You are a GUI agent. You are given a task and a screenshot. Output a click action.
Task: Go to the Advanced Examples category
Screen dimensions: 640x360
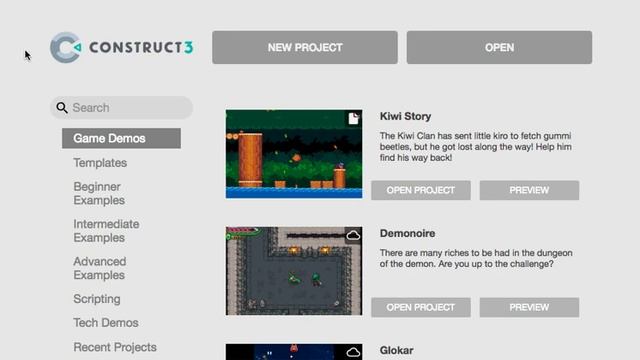coord(100,268)
